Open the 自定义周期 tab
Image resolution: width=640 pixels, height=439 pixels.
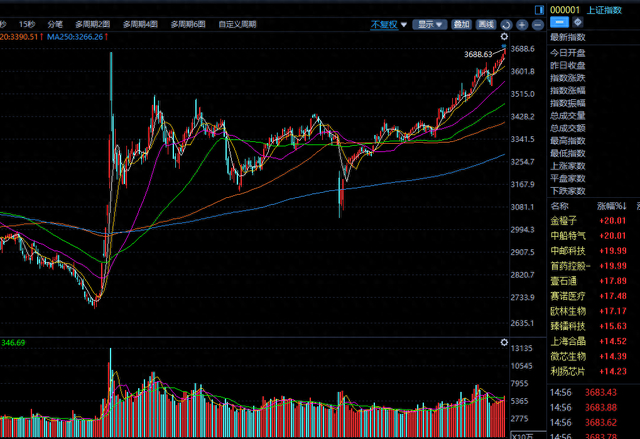(x=237, y=24)
